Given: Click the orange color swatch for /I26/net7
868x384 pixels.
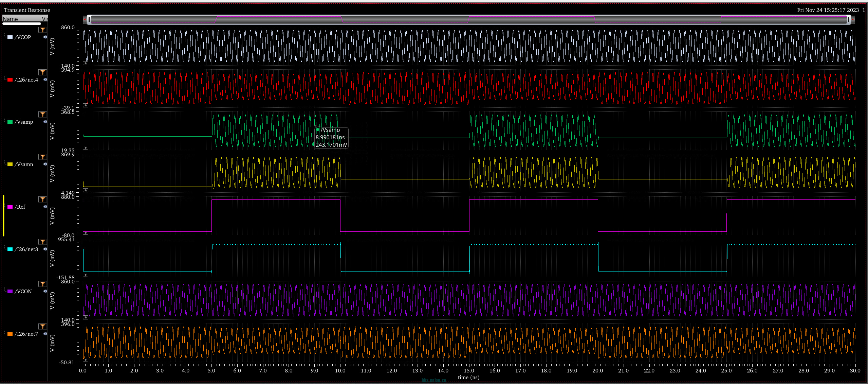Looking at the screenshot, I should point(10,334).
